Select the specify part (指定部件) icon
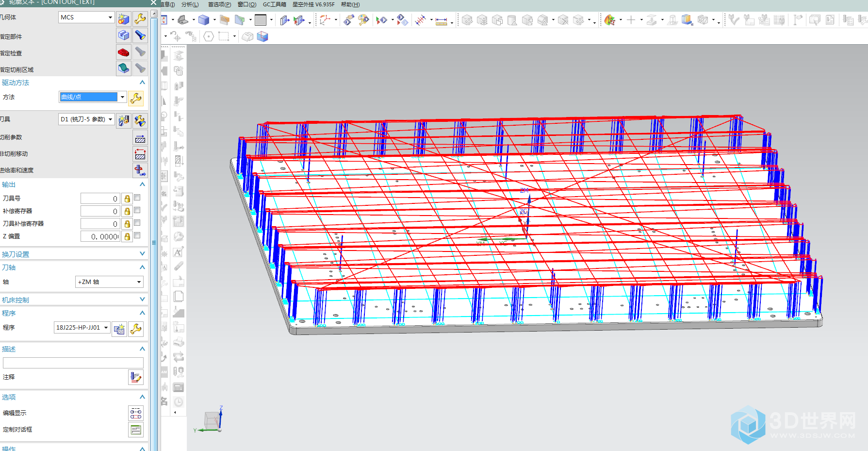 point(124,35)
